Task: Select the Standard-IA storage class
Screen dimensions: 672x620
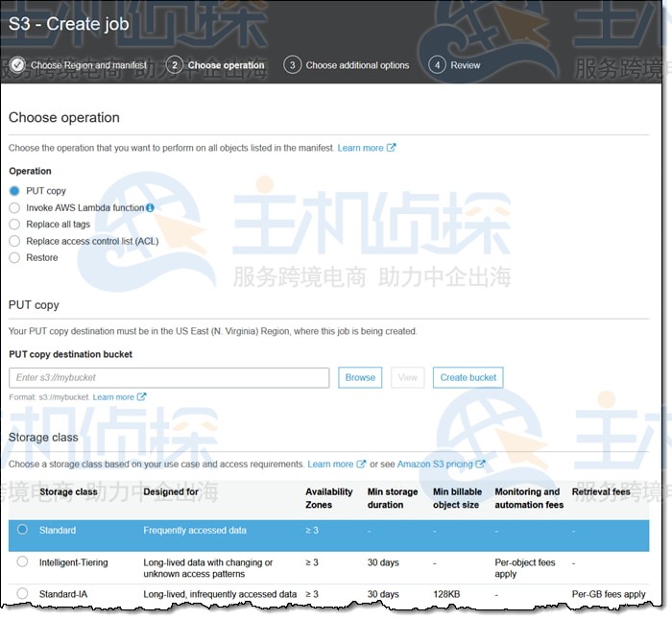Action: coord(22,594)
